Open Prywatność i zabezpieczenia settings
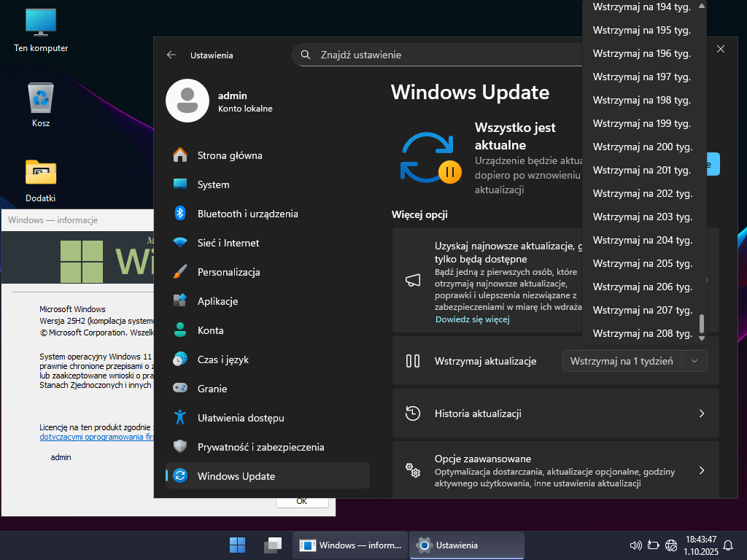This screenshot has width=747, height=560. click(x=260, y=447)
